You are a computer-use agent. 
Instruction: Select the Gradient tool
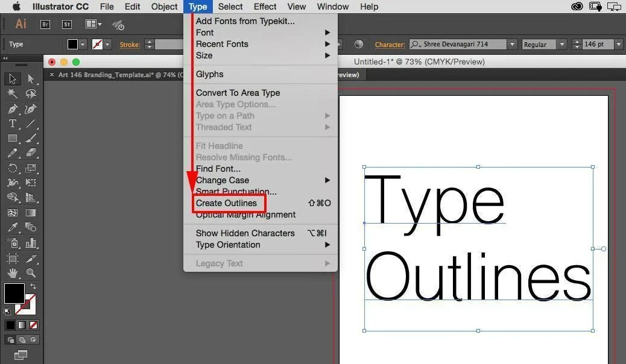[x=31, y=213]
